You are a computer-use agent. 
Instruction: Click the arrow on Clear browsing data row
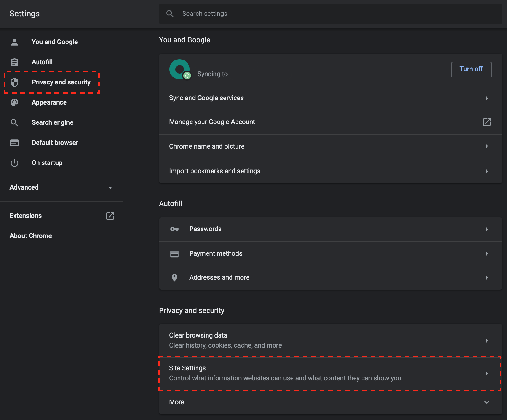coord(487,341)
